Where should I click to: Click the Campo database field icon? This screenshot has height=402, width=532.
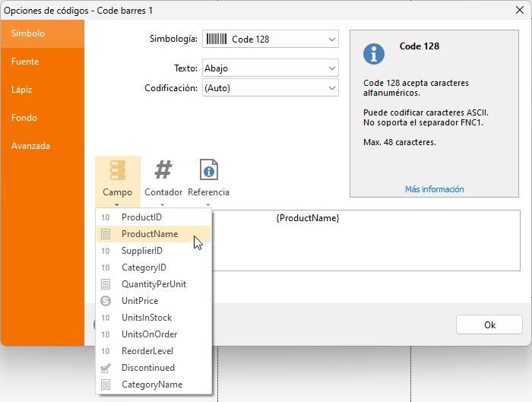tap(118, 171)
